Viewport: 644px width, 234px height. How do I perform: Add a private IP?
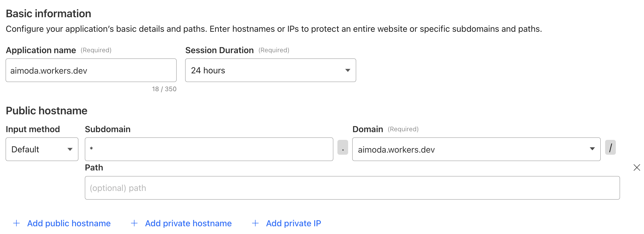click(x=294, y=223)
